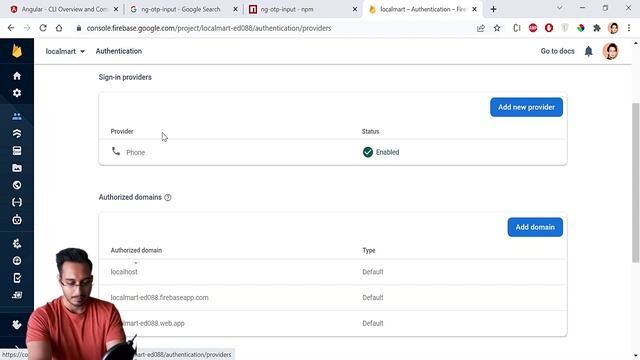Close the Angular CLI Overview tab
Image resolution: width=640 pixels, height=360 pixels.
point(116,9)
